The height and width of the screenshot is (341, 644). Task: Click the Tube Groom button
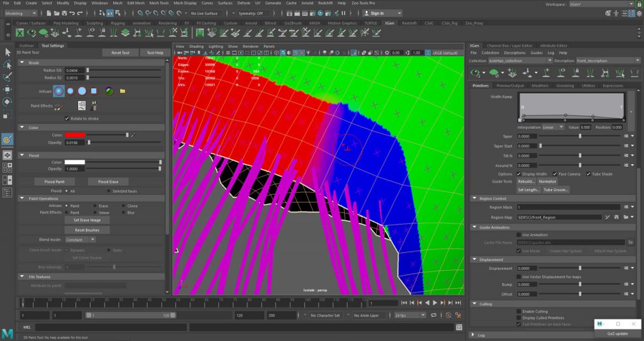coord(556,189)
